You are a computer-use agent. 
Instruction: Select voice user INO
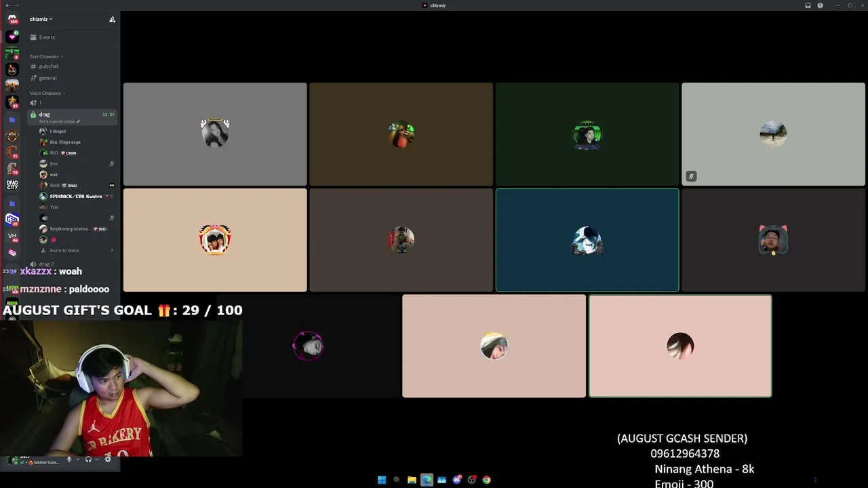pos(77,152)
